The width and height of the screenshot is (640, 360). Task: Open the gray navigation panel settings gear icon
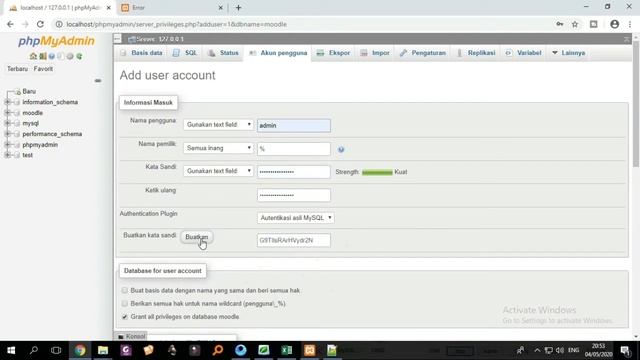[70, 56]
